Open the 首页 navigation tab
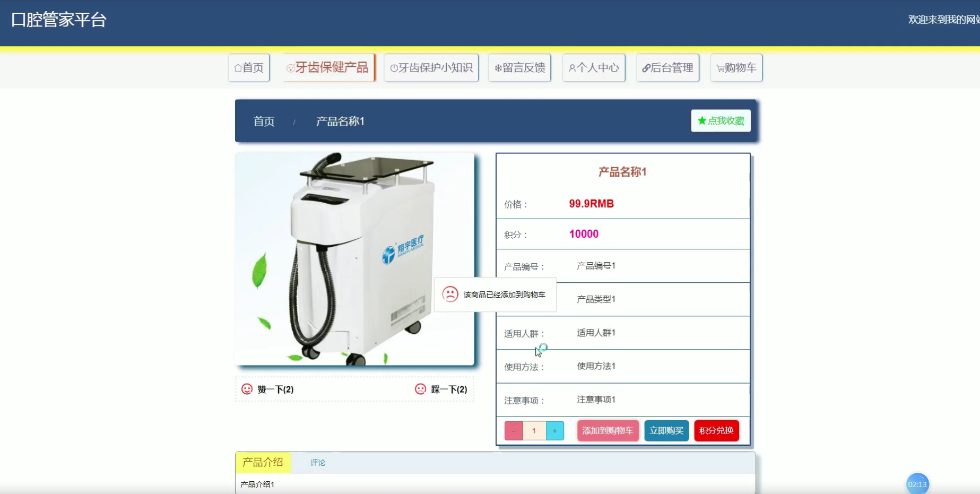 point(249,68)
